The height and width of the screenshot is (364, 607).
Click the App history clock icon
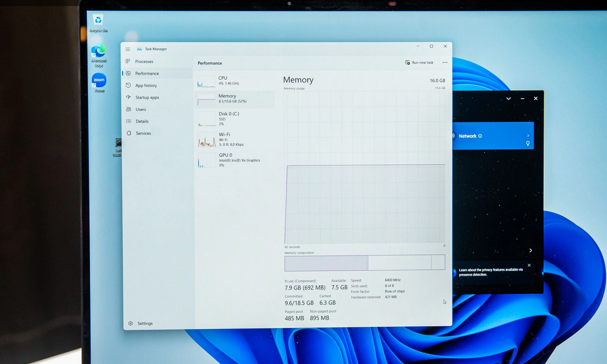tap(128, 85)
